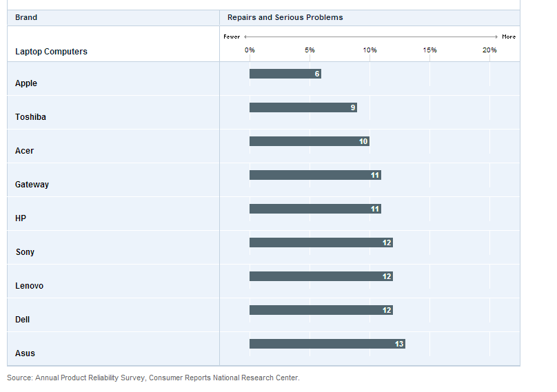The image size is (557, 392).
Task: Select the Gateway brand label
Action: click(x=32, y=185)
